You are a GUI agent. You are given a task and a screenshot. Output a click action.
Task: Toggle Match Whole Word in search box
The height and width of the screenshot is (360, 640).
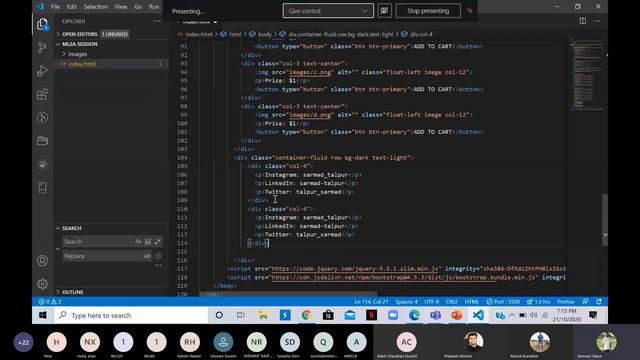(148, 242)
